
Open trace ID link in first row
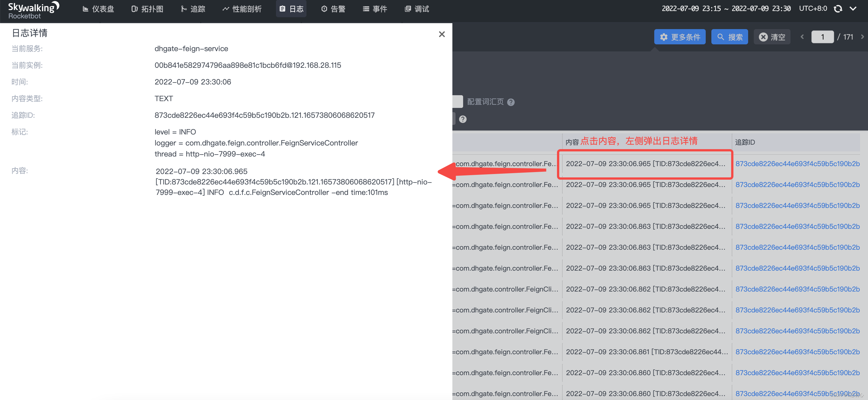point(798,164)
